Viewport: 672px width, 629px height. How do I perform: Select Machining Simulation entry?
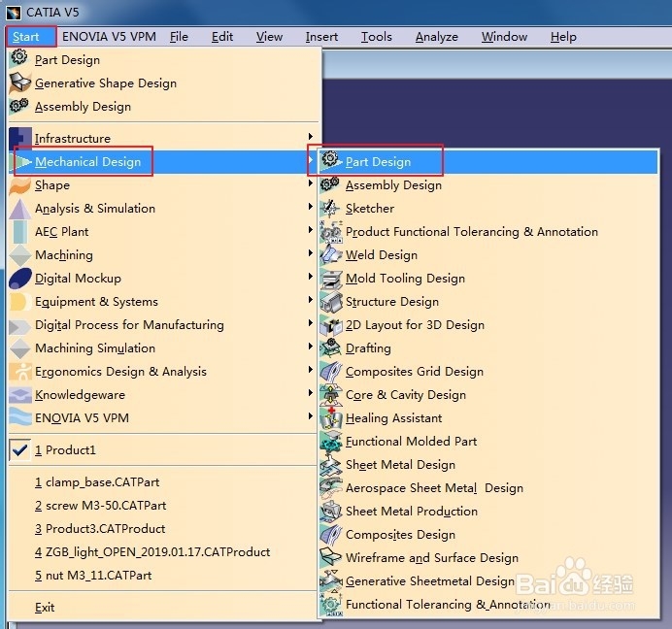click(x=163, y=348)
